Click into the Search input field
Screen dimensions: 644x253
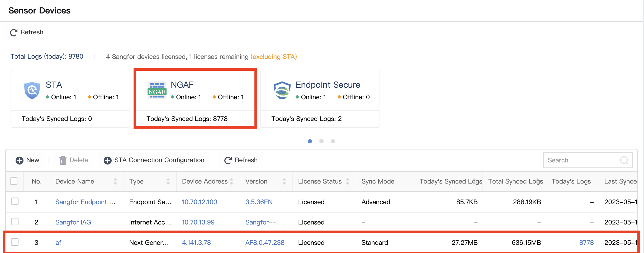[x=581, y=160]
